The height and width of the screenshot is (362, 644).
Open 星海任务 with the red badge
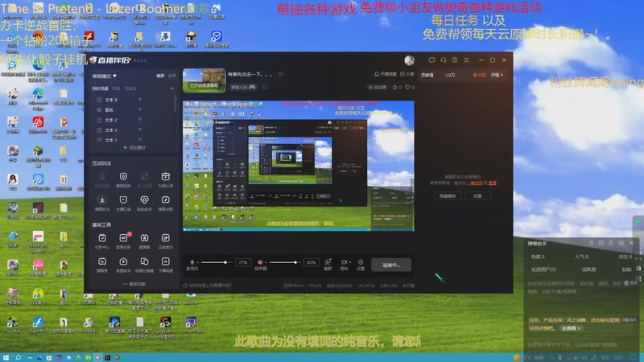(x=123, y=241)
